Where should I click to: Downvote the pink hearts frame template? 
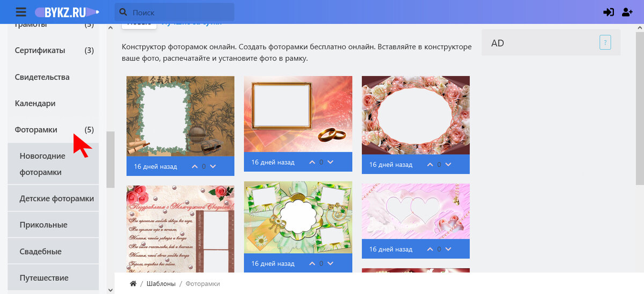click(448, 249)
